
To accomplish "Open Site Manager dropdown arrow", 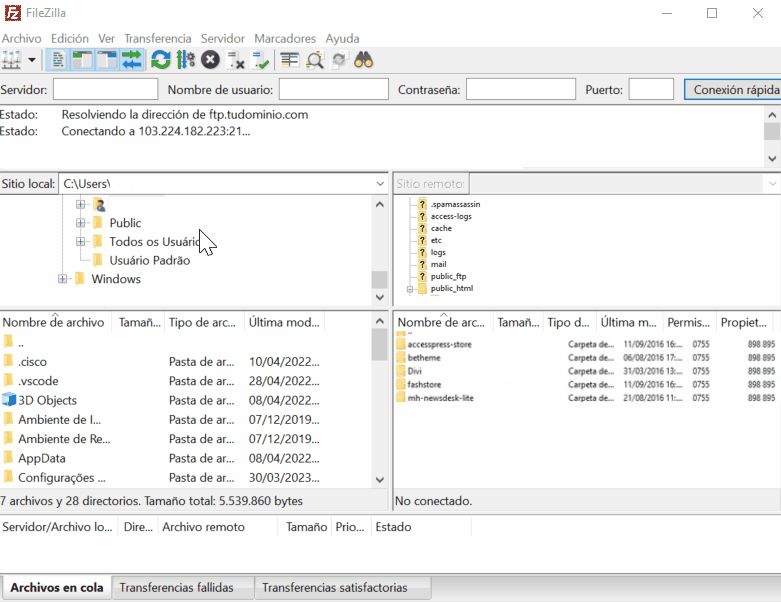I will point(32,60).
